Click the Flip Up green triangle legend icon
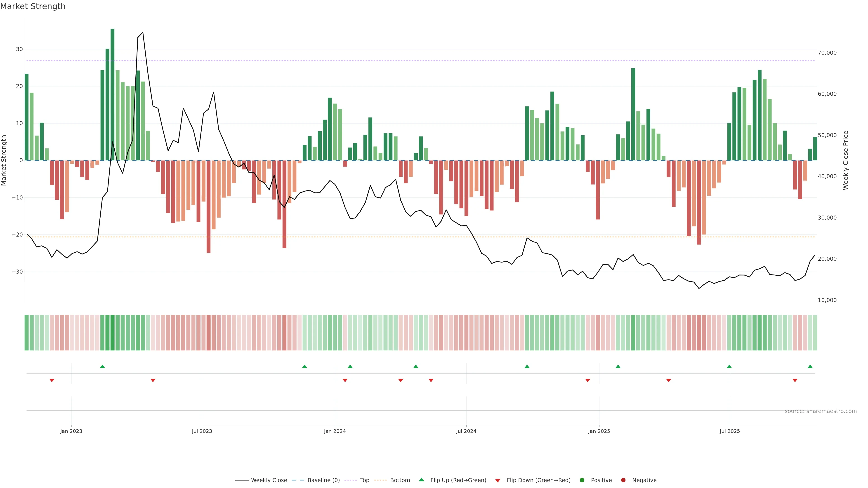 pyautogui.click(x=421, y=480)
